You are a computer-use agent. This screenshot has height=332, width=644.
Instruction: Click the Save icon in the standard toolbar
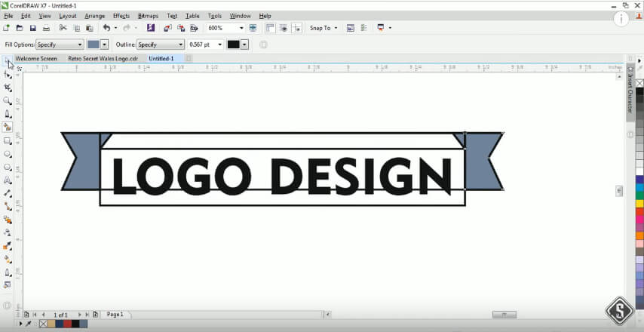click(32, 28)
